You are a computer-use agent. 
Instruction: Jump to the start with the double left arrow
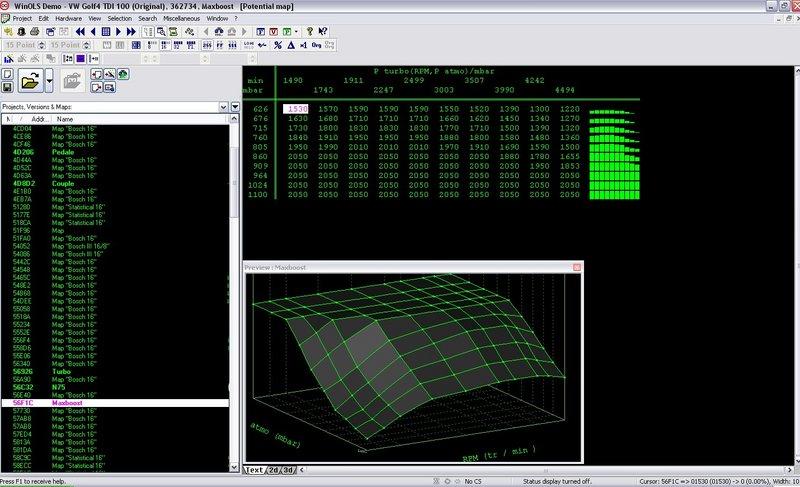pyautogui.click(x=80, y=32)
